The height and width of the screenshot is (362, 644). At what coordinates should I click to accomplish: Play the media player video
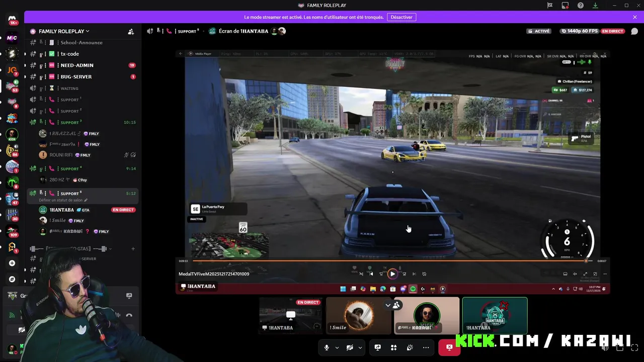point(392,274)
